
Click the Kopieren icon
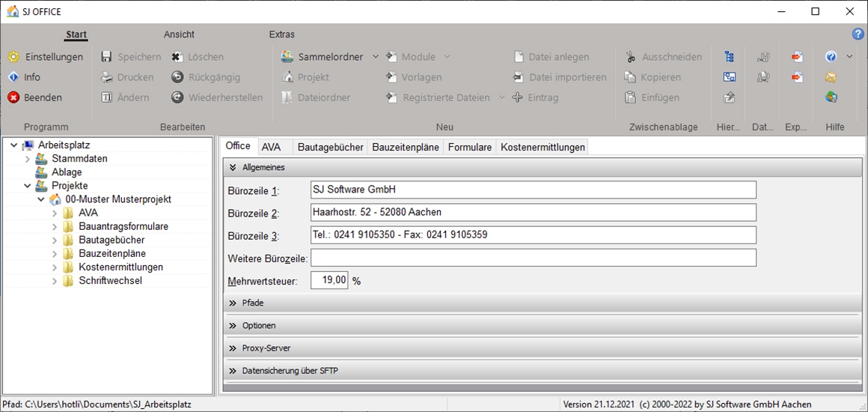[x=630, y=77]
